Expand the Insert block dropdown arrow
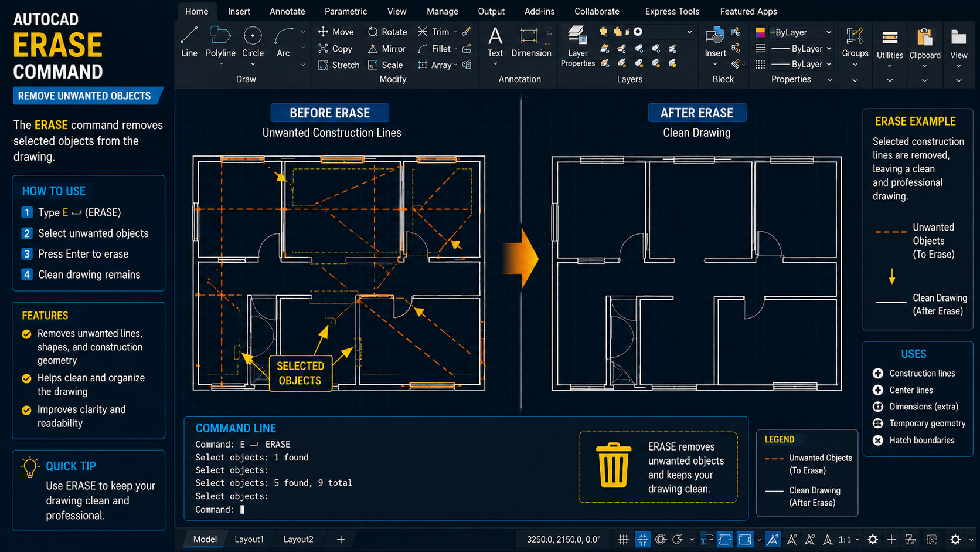Image resolution: width=980 pixels, height=552 pixels. [714, 64]
